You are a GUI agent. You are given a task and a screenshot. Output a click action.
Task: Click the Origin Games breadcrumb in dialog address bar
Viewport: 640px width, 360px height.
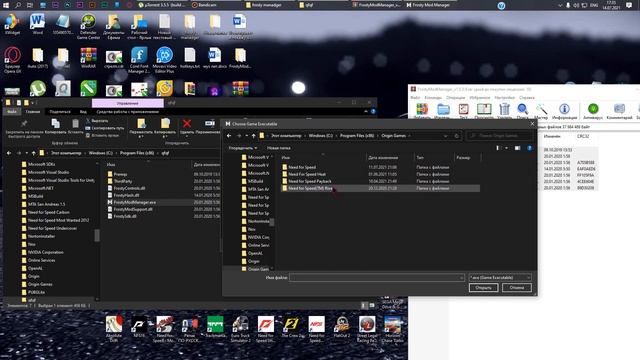(x=393, y=136)
